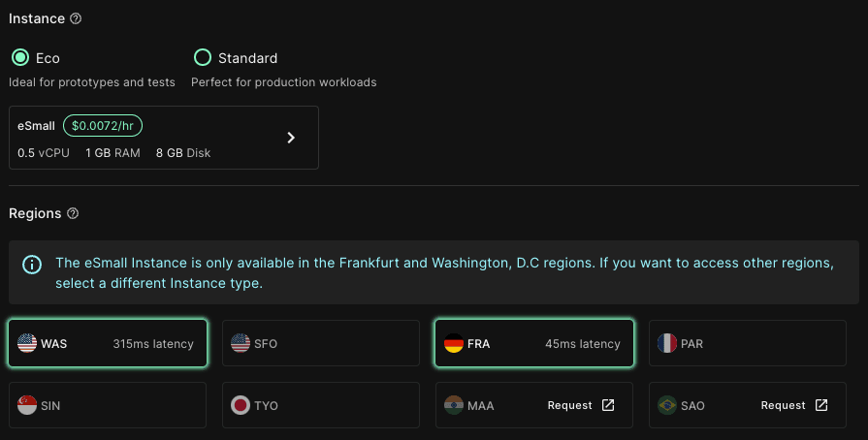868x440 pixels.
Task: Click the French flag on PAR region
Action: (x=666, y=343)
